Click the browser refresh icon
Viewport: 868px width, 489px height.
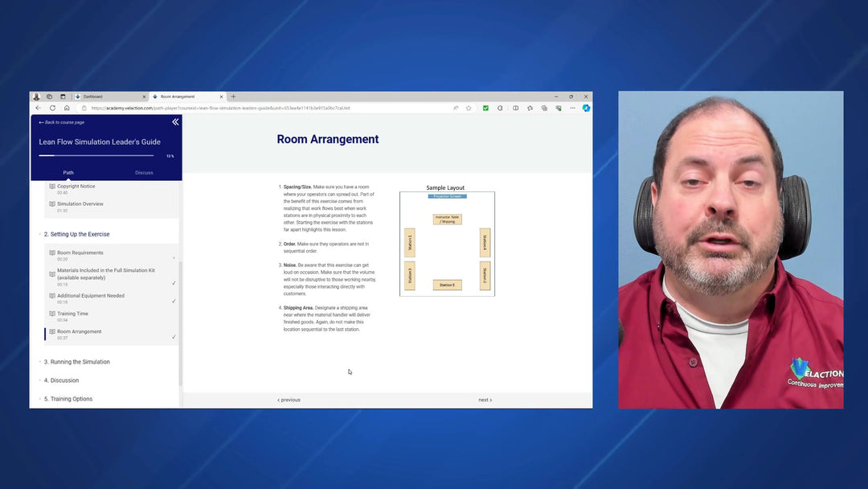coord(52,108)
